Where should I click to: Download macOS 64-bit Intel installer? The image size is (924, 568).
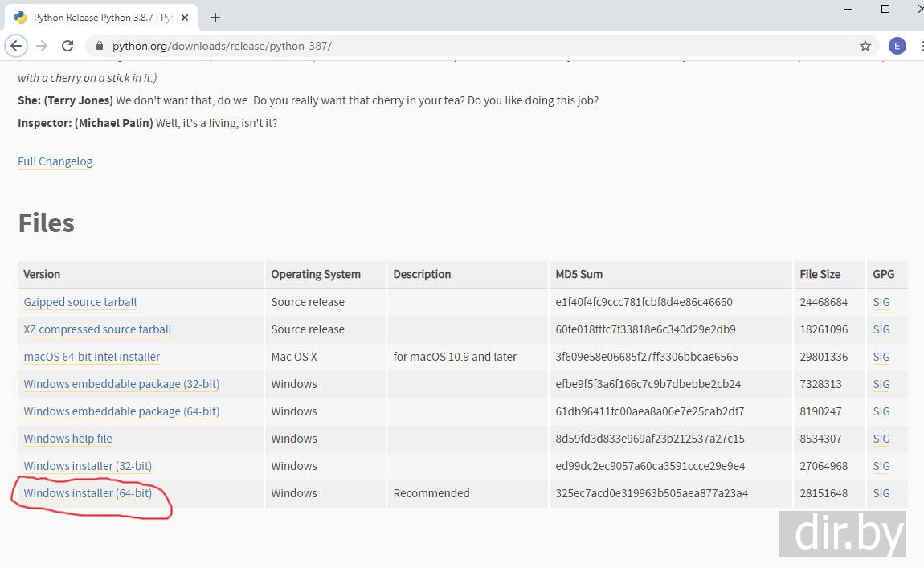(92, 357)
